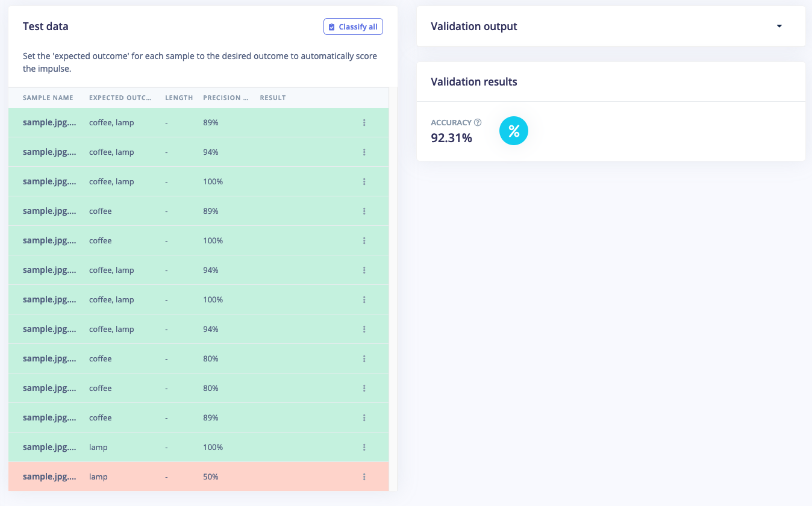Click the Classify all button
This screenshot has height=506, width=812.
pos(353,27)
